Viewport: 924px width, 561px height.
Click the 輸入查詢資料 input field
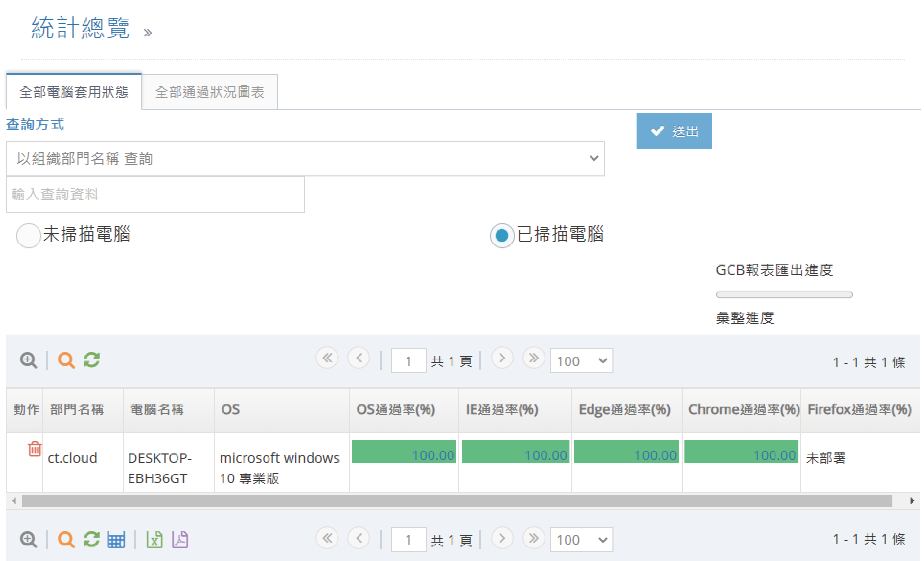[x=155, y=194]
